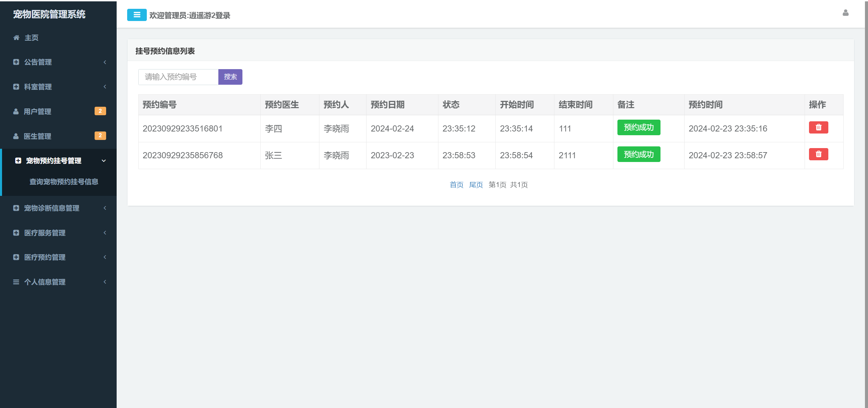Click the 用户管理 badge showing 2
Image resolution: width=868 pixels, height=408 pixels.
(100, 111)
